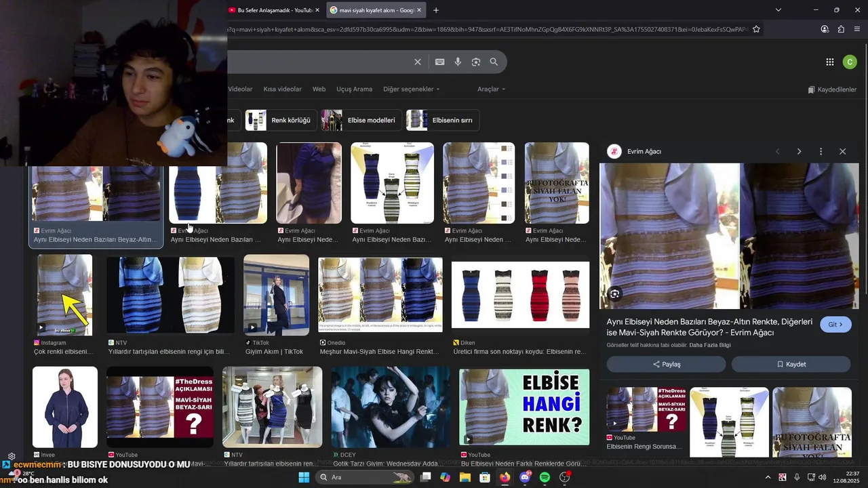Open File Explorer from the taskbar
The height and width of the screenshot is (488, 868).
tap(465, 477)
